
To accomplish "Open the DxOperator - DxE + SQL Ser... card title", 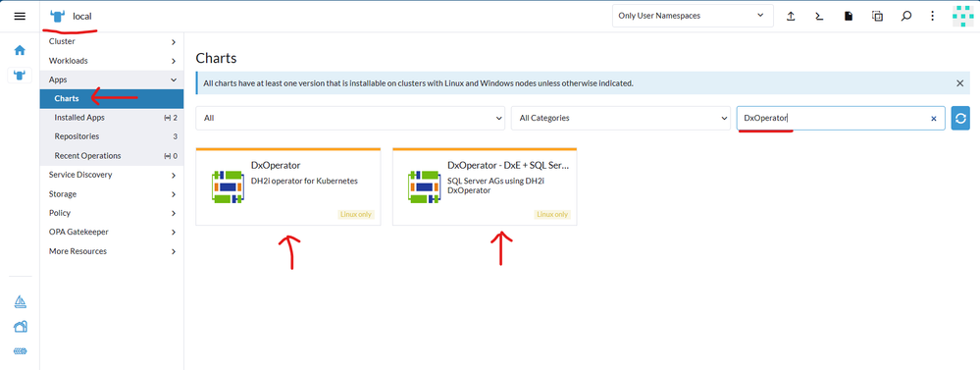I will pyautogui.click(x=508, y=166).
